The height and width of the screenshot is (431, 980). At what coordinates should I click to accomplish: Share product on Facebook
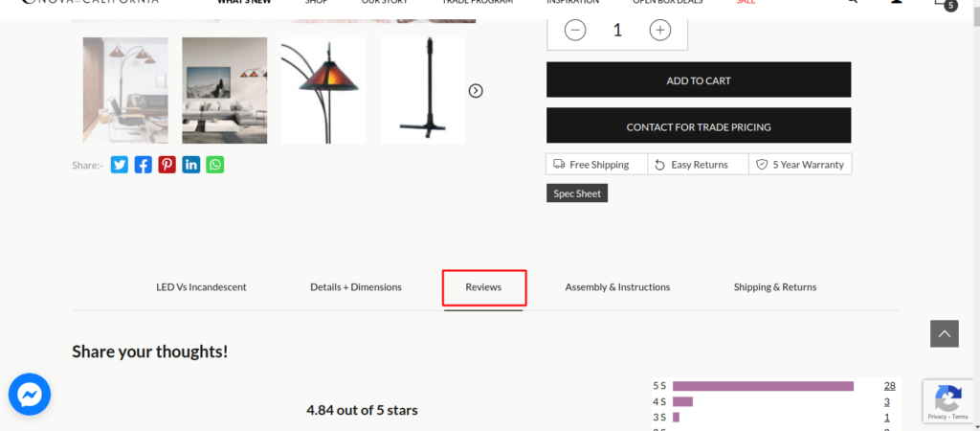[144, 165]
